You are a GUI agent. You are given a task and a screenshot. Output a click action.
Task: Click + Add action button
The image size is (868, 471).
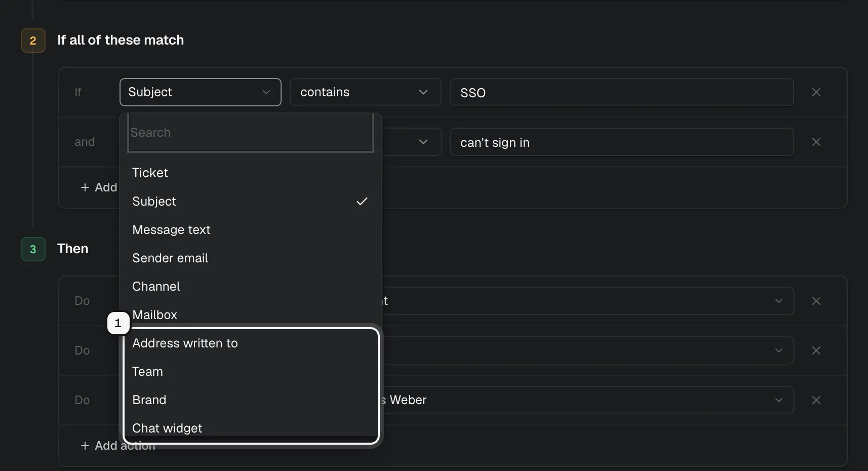click(117, 446)
